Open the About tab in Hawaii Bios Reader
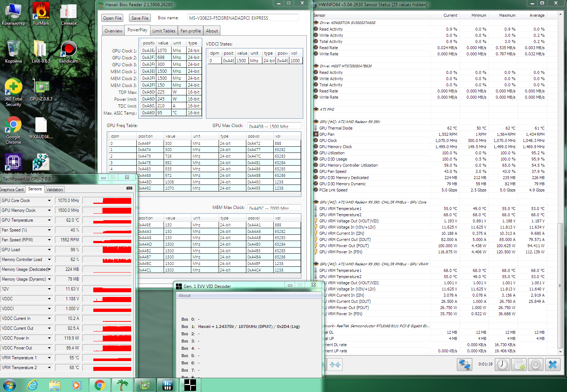 point(212,31)
